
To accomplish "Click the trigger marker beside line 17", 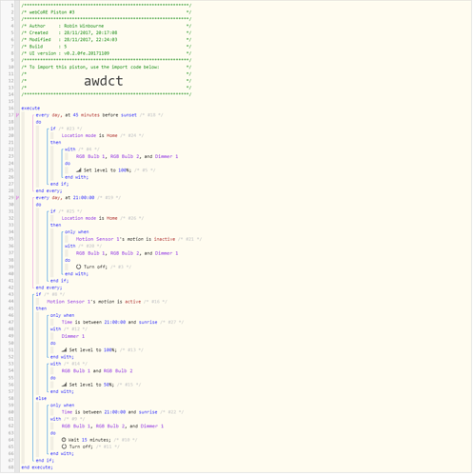I will (17, 115).
